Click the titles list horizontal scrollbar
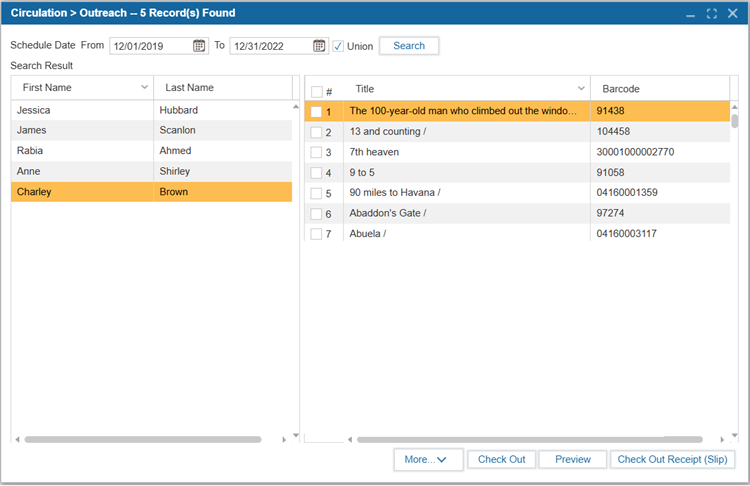750x486 pixels. pos(529,439)
